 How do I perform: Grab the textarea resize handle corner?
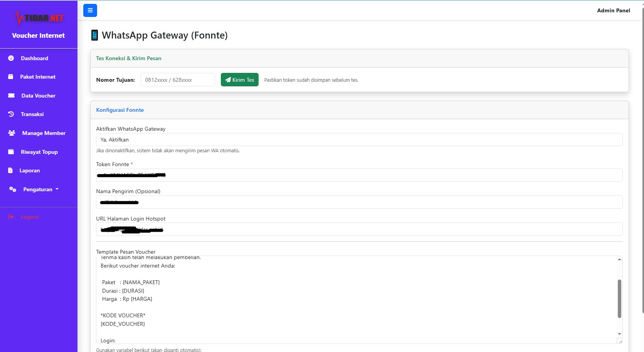pyautogui.click(x=620, y=341)
